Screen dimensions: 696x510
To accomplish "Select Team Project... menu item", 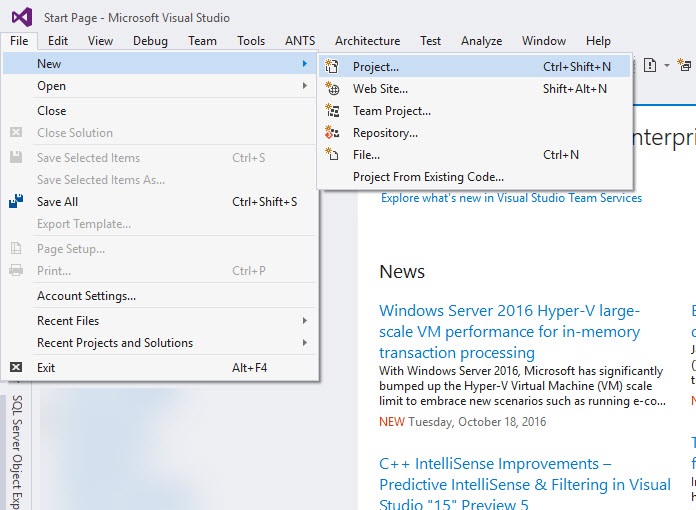I will [x=474, y=111].
